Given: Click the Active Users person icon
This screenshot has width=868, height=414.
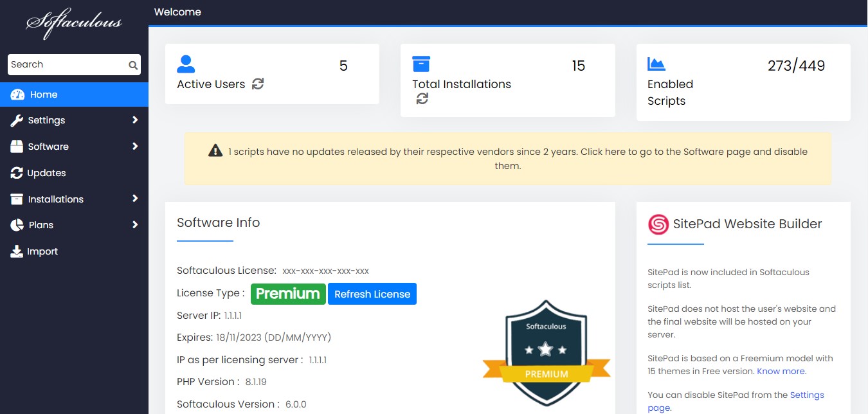Looking at the screenshot, I should (186, 64).
